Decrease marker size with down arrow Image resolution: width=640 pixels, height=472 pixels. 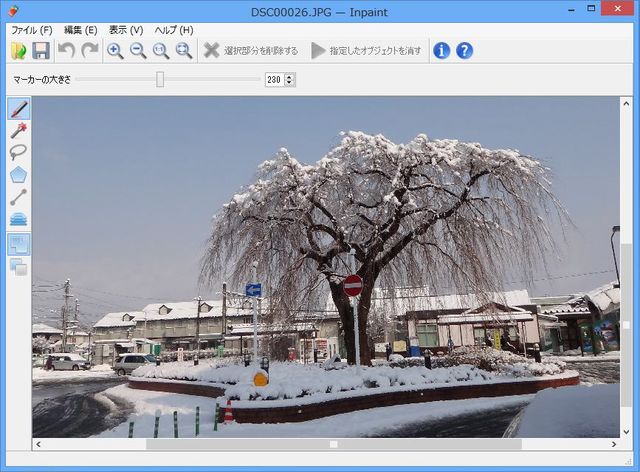click(x=289, y=83)
